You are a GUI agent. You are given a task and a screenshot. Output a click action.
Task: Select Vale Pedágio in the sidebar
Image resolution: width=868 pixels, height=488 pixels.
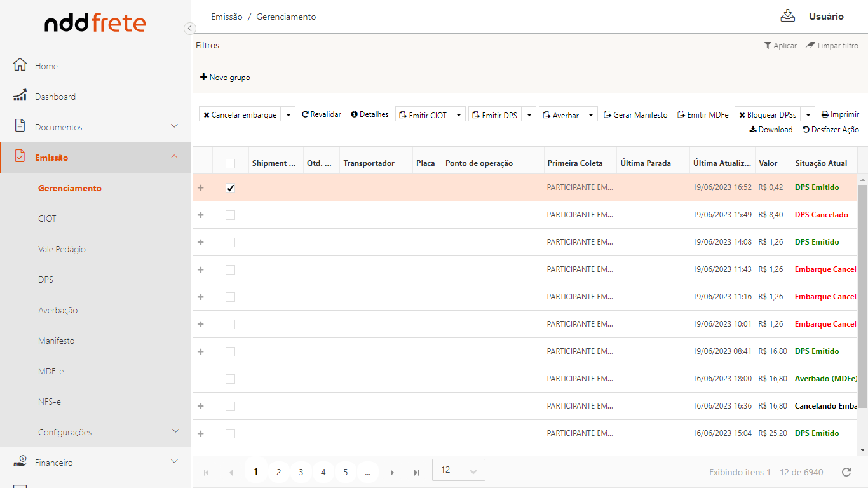(x=62, y=249)
